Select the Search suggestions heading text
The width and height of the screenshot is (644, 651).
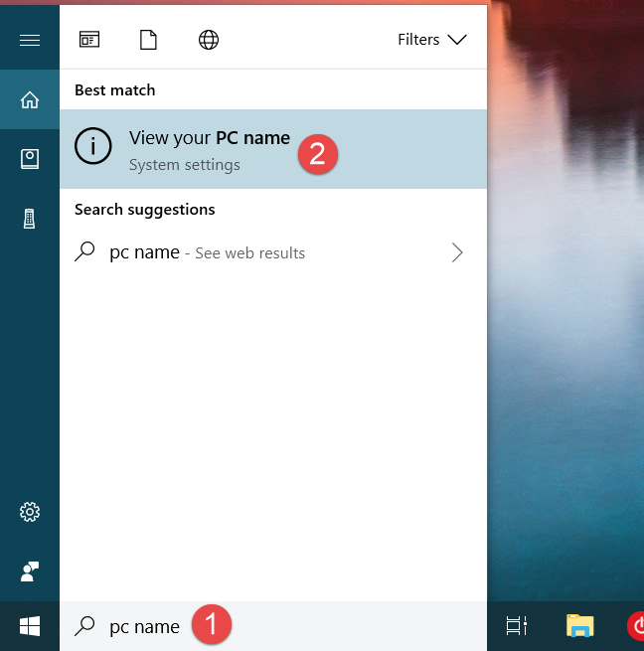[x=145, y=210]
